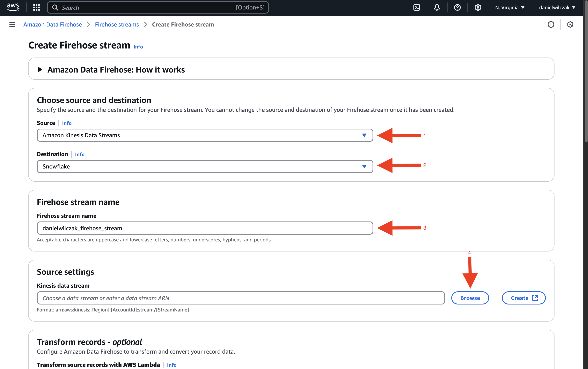Viewport: 588px width, 369px height.
Task: Click the Create Firehose stream breadcrumb text
Action: (183, 24)
